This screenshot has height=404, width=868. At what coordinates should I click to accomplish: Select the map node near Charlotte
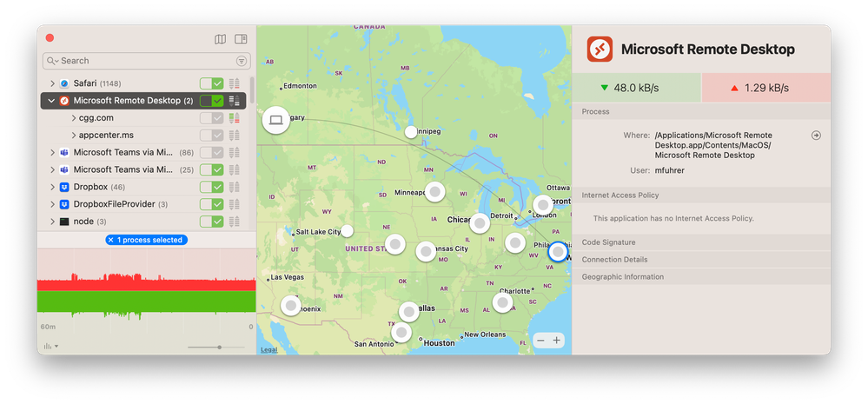coord(502,302)
